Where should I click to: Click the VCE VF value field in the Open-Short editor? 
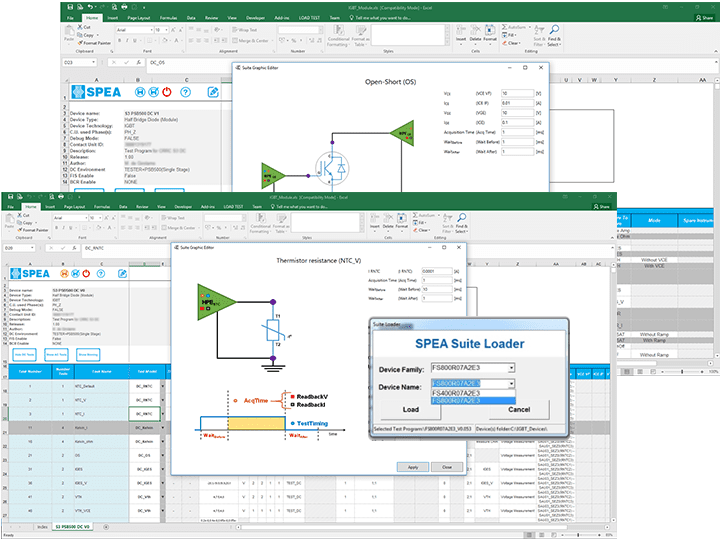(517, 93)
